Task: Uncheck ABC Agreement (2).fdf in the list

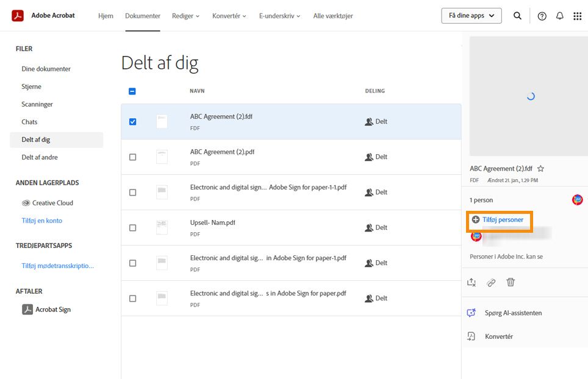Action: (132, 121)
